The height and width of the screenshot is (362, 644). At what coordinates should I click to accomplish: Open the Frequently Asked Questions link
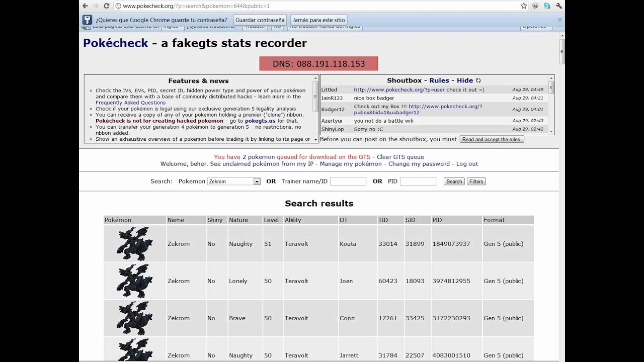click(x=130, y=103)
